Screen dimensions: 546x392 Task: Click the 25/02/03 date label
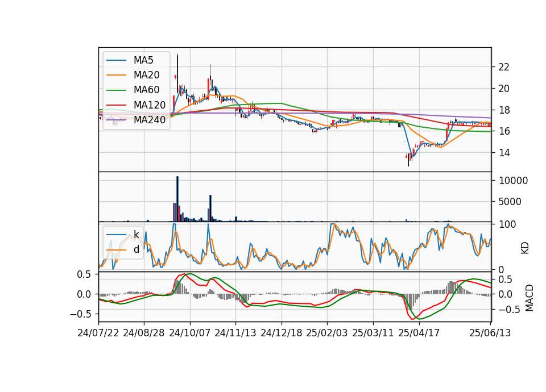tap(327, 333)
